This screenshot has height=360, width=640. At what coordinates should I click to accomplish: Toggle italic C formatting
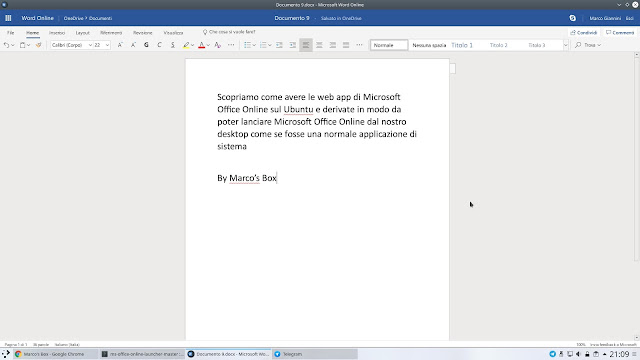click(x=160, y=45)
